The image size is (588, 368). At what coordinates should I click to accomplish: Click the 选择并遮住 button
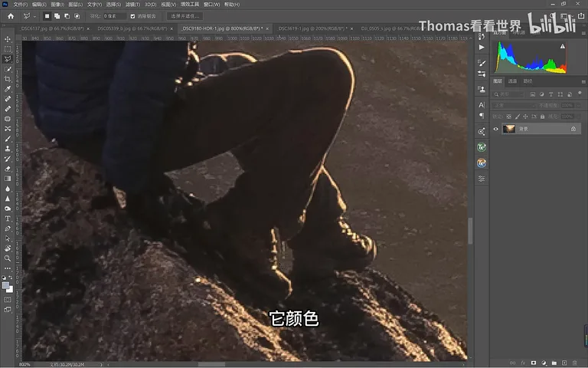[x=185, y=16]
